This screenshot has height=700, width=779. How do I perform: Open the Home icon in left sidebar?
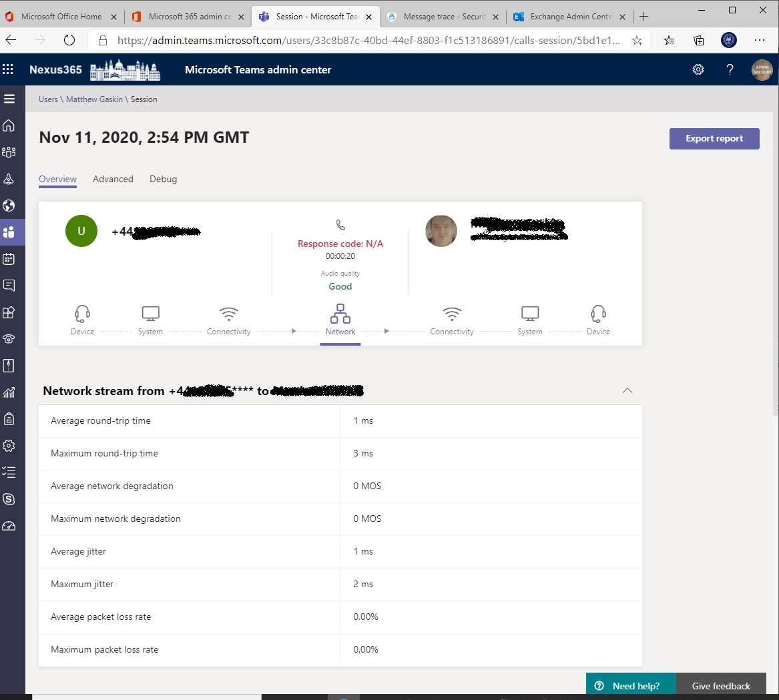pos(9,125)
